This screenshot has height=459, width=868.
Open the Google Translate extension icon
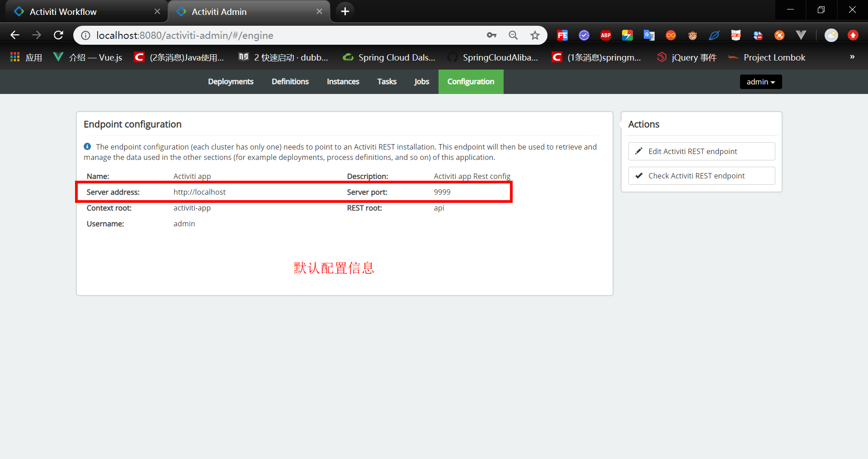(x=649, y=35)
